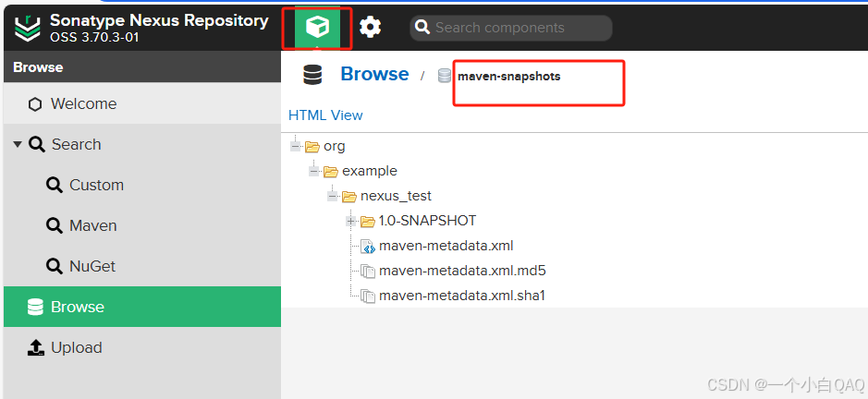868x399 pixels.
Task: Click the NuGet magnifier icon
Action: point(55,267)
